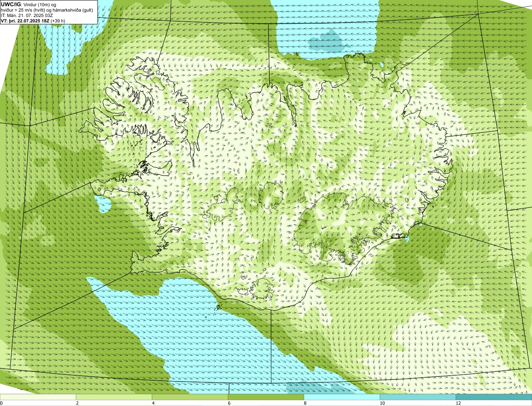Viewport: 532px width, 406px height.
Task: Click the legend tick label "4"
Action: [153, 403]
